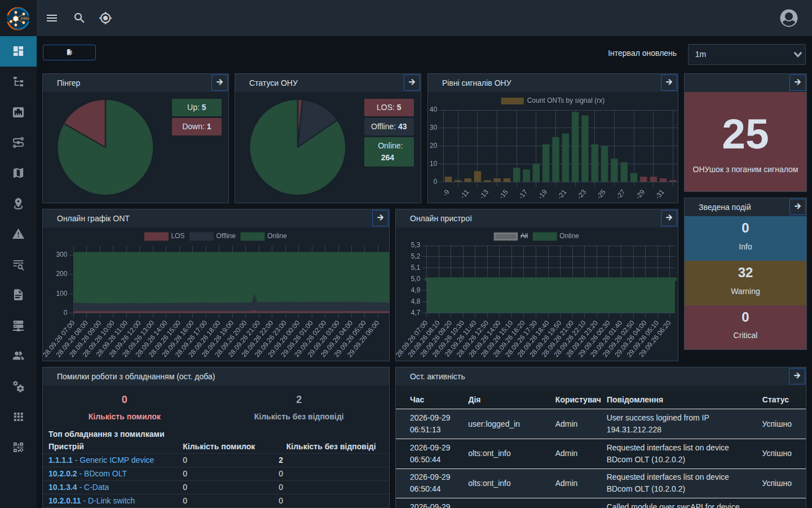Viewport: 812px width, 508px height.
Task: Open the QR code sidebar icon
Action: tap(18, 448)
